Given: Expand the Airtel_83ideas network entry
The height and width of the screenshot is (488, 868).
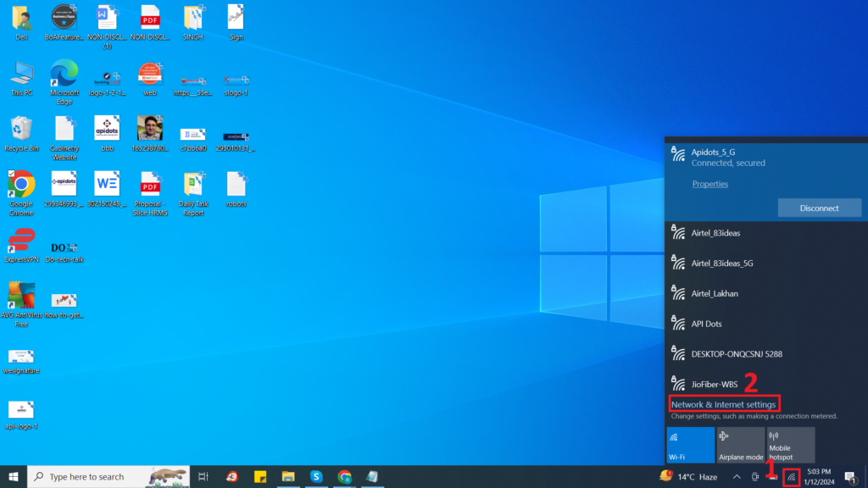Looking at the screenshot, I should (x=716, y=232).
